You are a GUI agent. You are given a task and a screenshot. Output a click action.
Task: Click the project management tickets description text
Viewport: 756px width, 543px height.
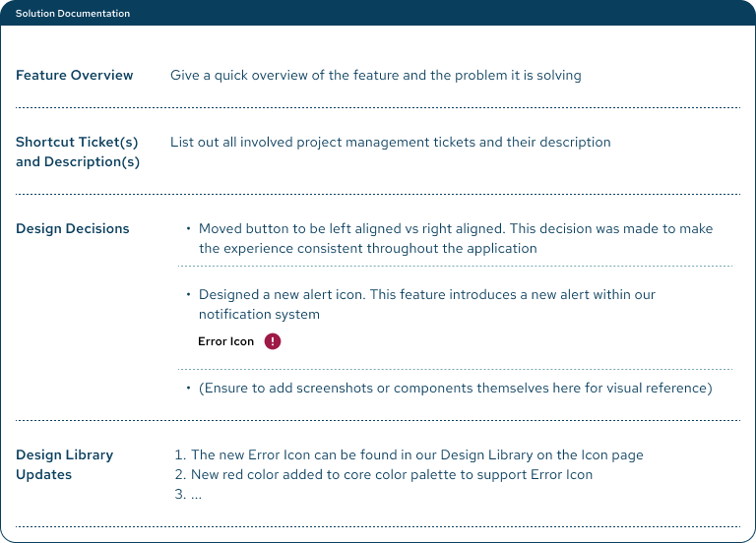pos(390,142)
